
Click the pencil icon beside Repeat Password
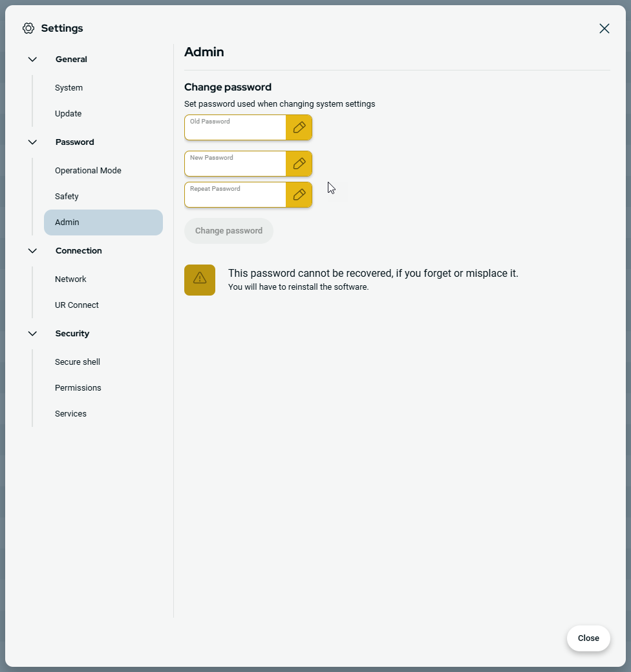299,195
